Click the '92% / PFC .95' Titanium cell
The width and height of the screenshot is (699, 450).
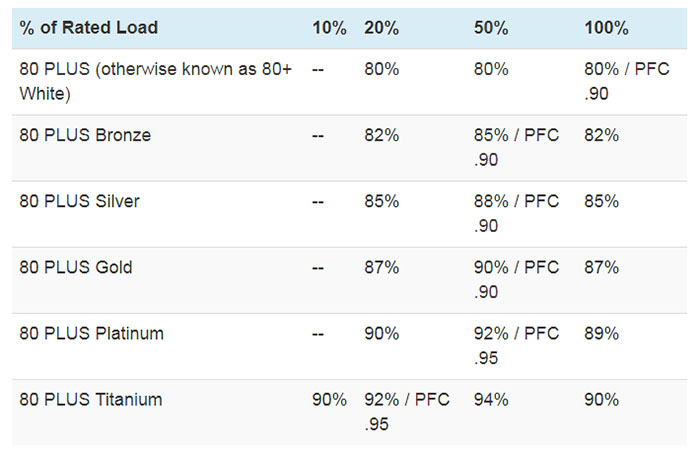point(407,412)
